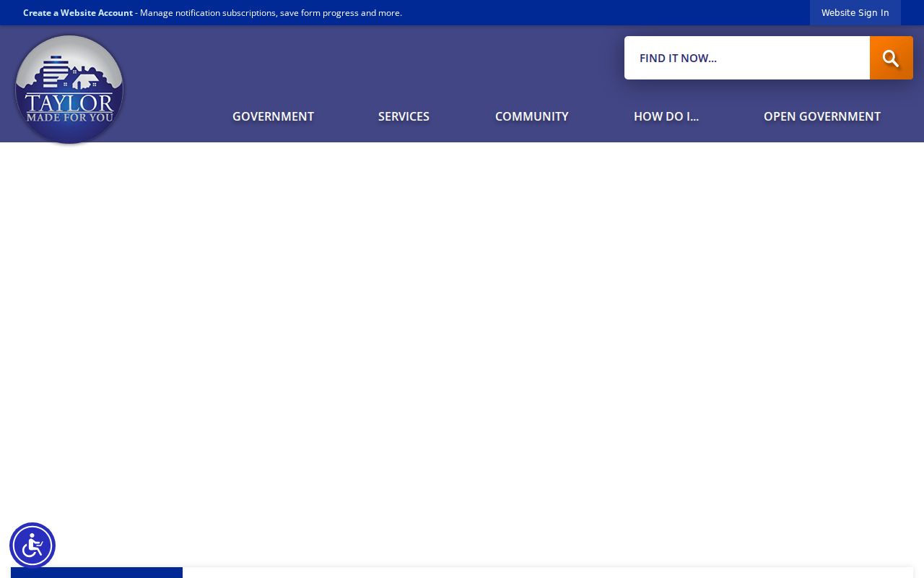This screenshot has height=578, width=924.
Task: Open the Open Government menu
Action: point(822,116)
